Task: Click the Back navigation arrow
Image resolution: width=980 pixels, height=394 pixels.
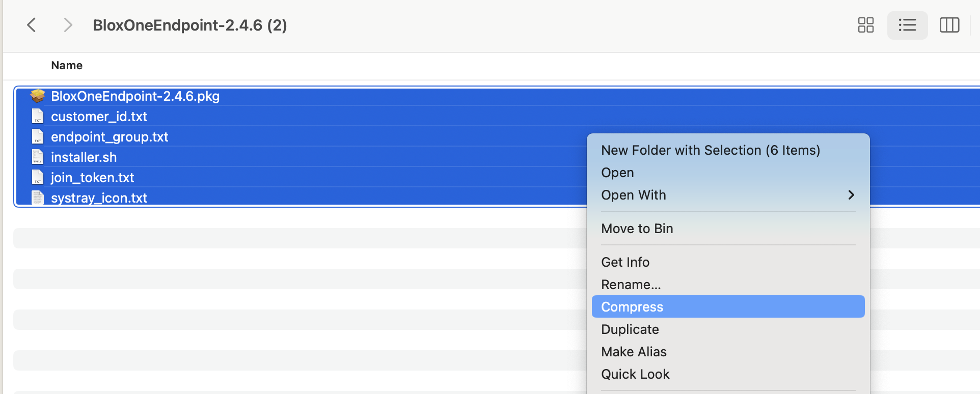Action: pyautogui.click(x=32, y=25)
